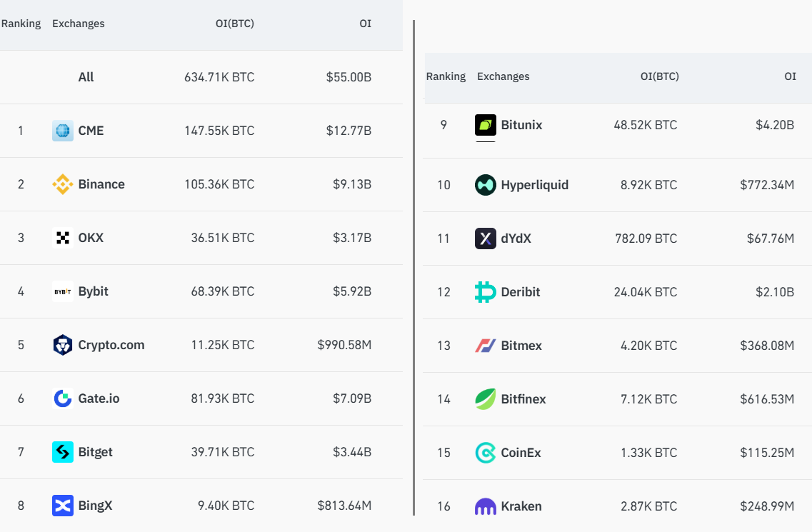
Task: Open the Hyperliquid logo icon
Action: click(x=486, y=185)
